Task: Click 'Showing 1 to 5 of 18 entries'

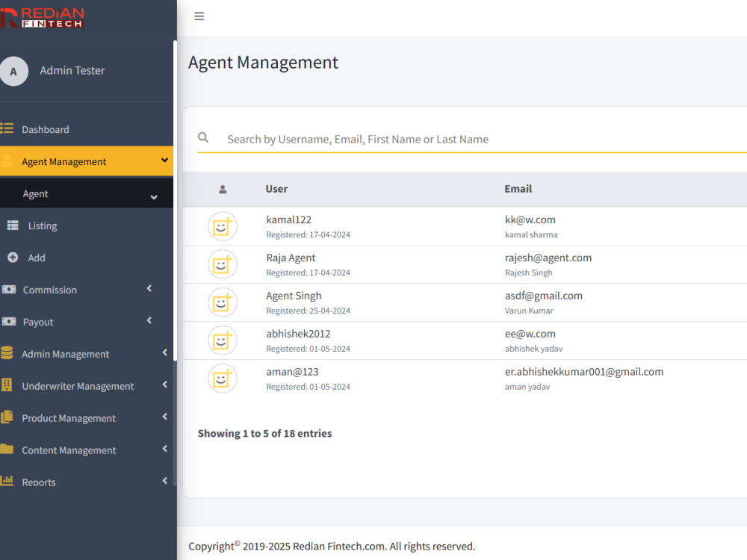Action: click(x=265, y=433)
